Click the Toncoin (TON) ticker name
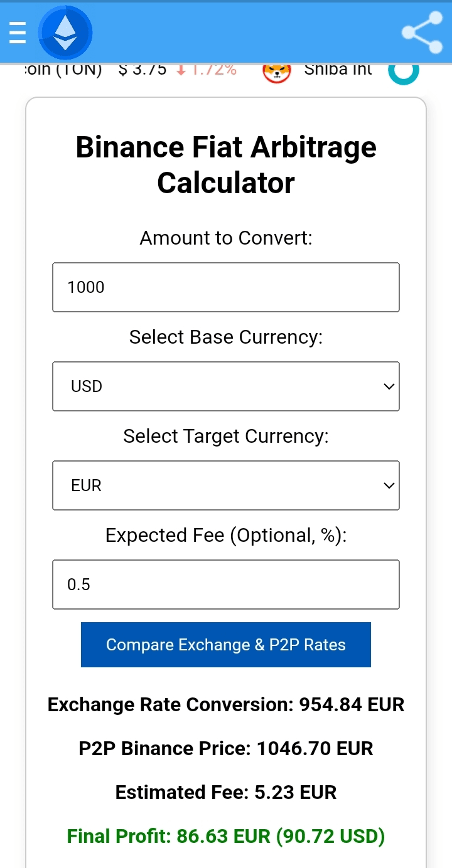Viewport: 452px width, 868px height. coord(63,69)
